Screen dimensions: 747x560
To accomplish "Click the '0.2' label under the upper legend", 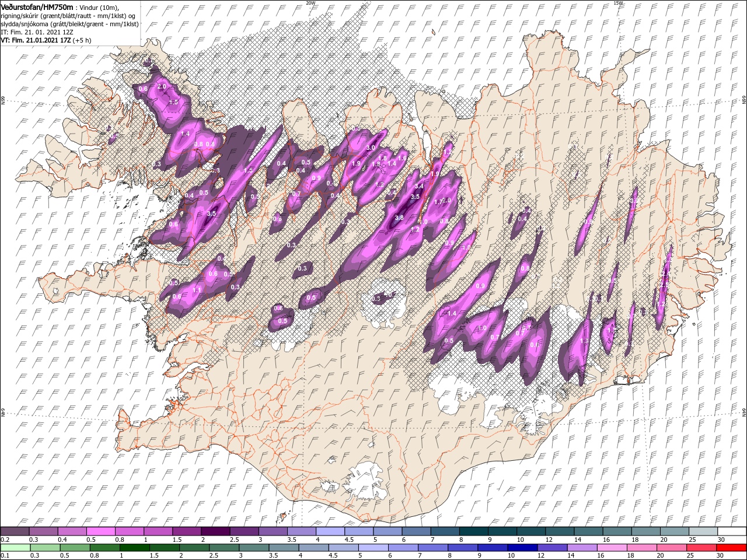I will [x=5, y=540].
